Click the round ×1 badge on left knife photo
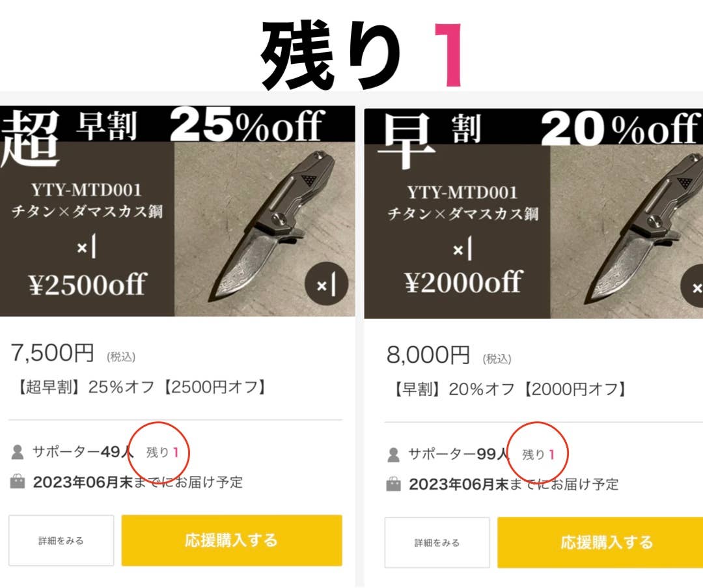 tap(326, 283)
